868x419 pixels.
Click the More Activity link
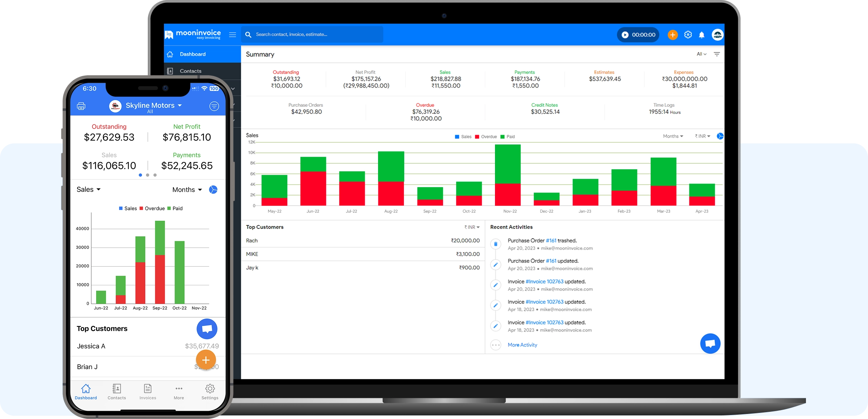[522, 345]
